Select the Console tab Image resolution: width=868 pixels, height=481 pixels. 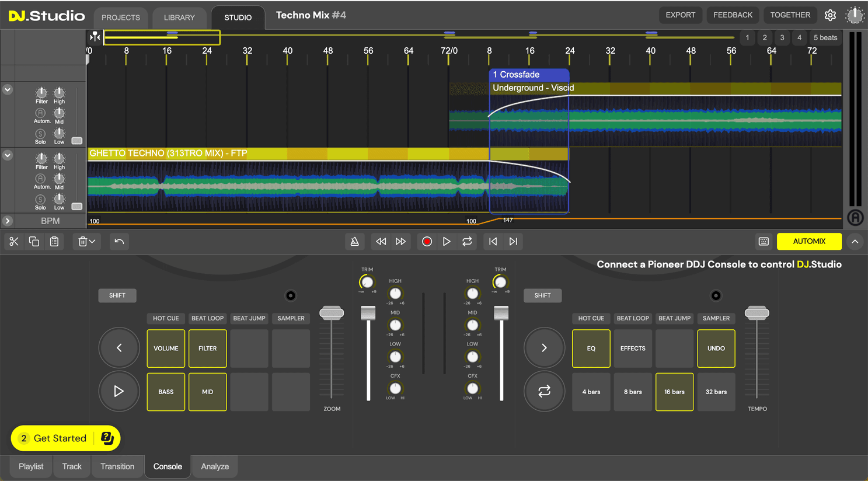168,466
